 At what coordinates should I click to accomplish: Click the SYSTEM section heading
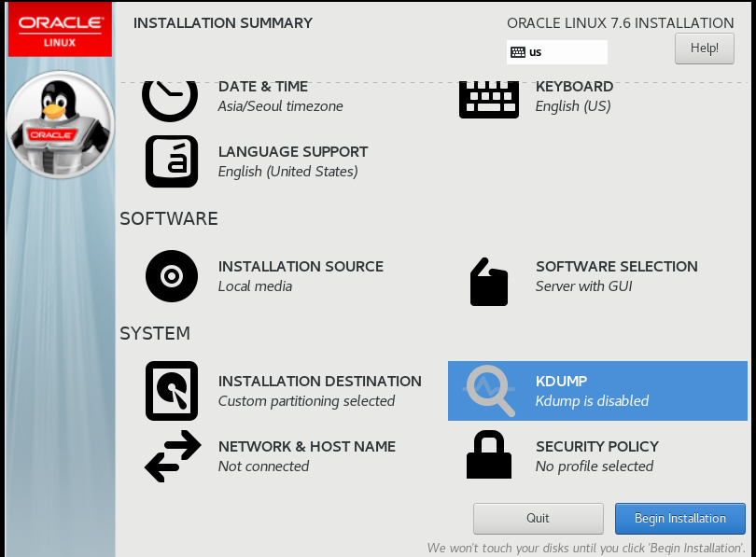[155, 333]
